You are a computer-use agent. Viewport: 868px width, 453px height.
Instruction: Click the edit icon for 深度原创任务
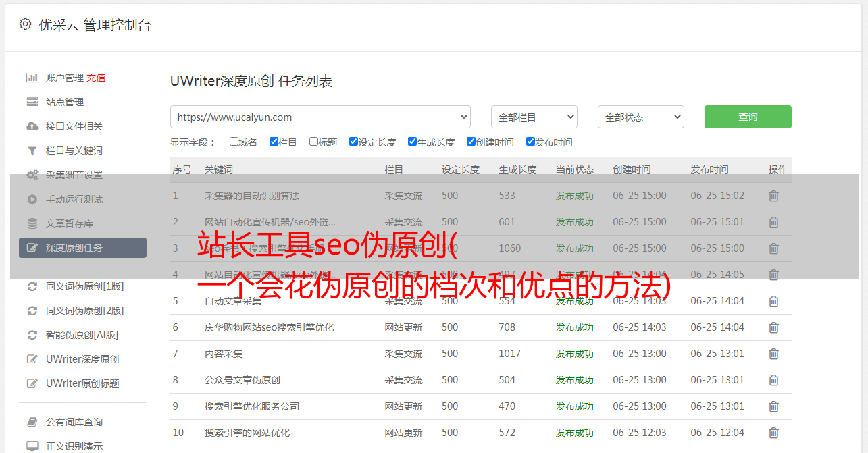coord(32,248)
